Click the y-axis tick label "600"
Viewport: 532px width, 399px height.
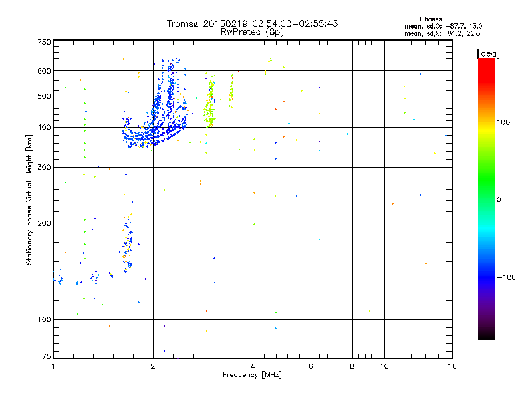click(44, 71)
